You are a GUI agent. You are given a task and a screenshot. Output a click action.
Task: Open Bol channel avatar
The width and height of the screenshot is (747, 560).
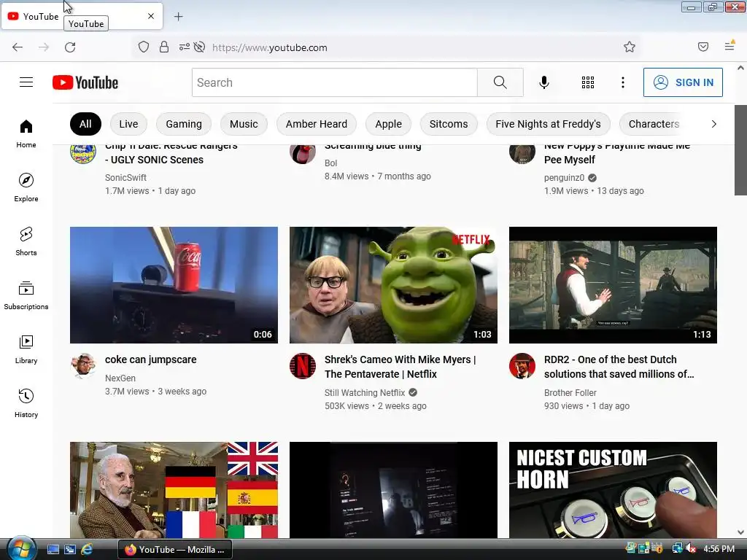point(303,153)
